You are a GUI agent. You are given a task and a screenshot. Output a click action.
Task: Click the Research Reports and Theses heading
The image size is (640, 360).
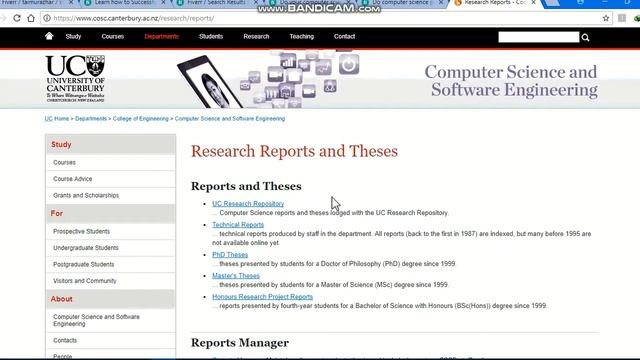click(294, 151)
